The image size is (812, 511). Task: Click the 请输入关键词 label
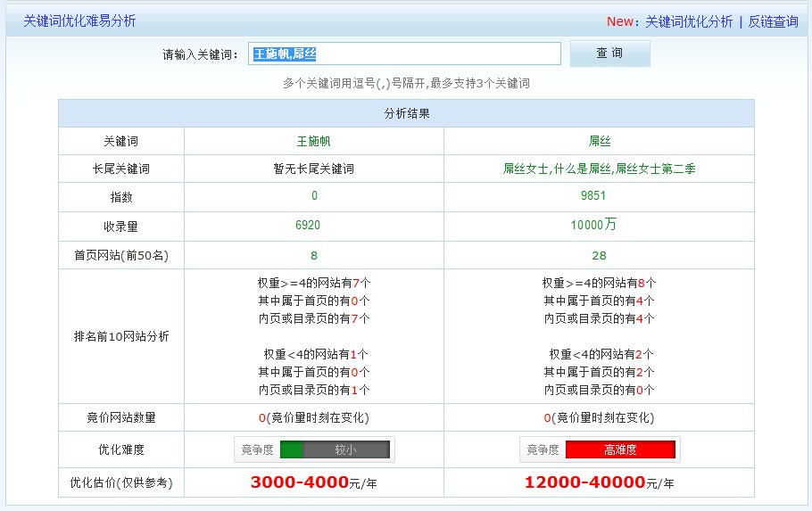[x=201, y=55]
